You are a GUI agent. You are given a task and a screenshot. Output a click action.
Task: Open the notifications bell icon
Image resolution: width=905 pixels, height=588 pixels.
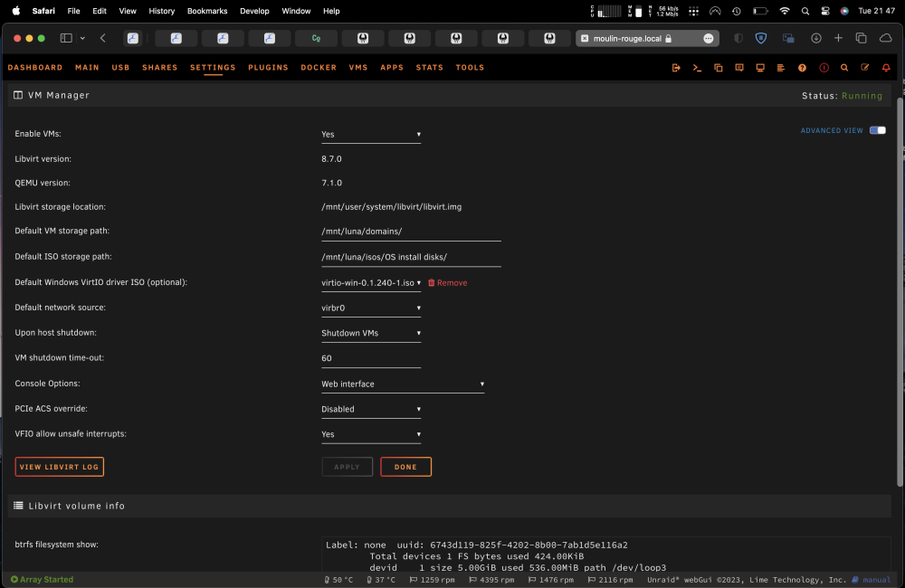coord(886,68)
